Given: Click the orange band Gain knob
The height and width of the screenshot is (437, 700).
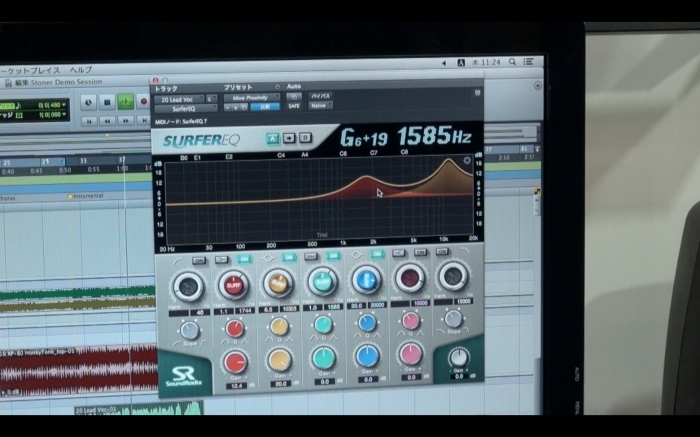Looking at the screenshot, I should (x=280, y=360).
